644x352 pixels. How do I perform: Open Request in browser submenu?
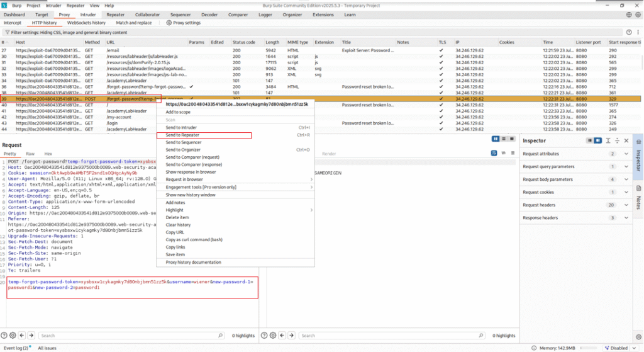click(235, 179)
